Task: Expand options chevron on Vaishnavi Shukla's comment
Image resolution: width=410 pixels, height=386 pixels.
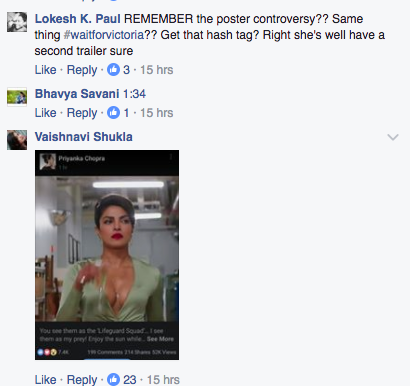Action: 393,137
